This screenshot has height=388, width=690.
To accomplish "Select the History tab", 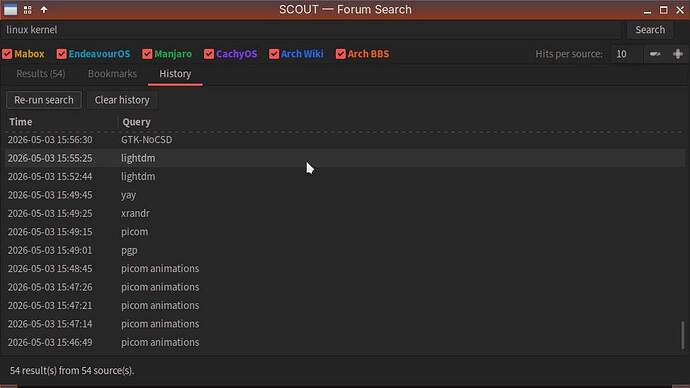I will click(x=175, y=74).
